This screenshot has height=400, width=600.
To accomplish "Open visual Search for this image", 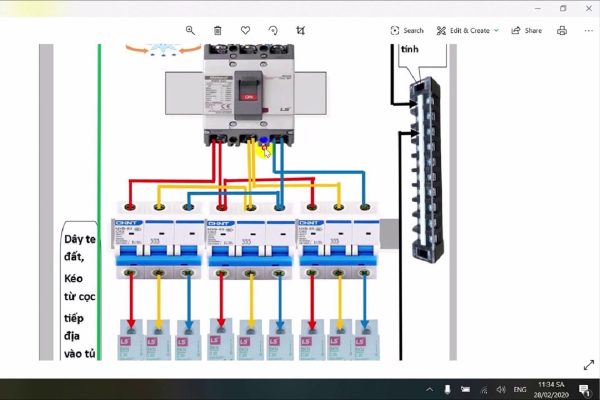I will coord(407,31).
